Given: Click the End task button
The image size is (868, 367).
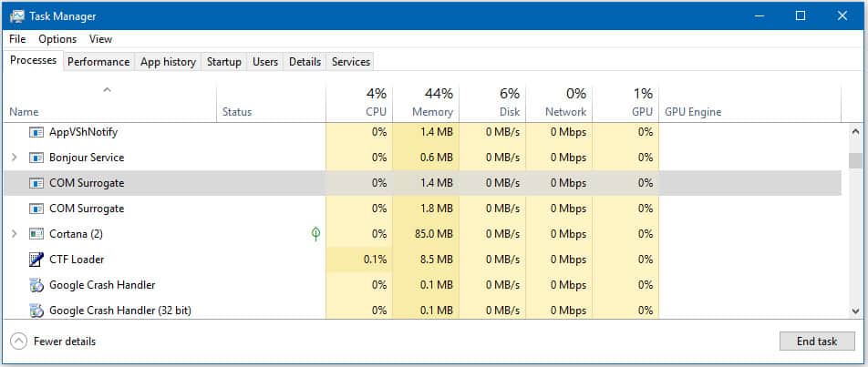Looking at the screenshot, I should 817,341.
